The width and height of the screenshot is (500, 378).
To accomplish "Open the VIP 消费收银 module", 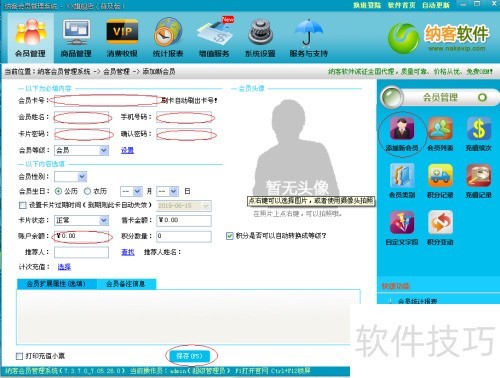I will [x=122, y=38].
